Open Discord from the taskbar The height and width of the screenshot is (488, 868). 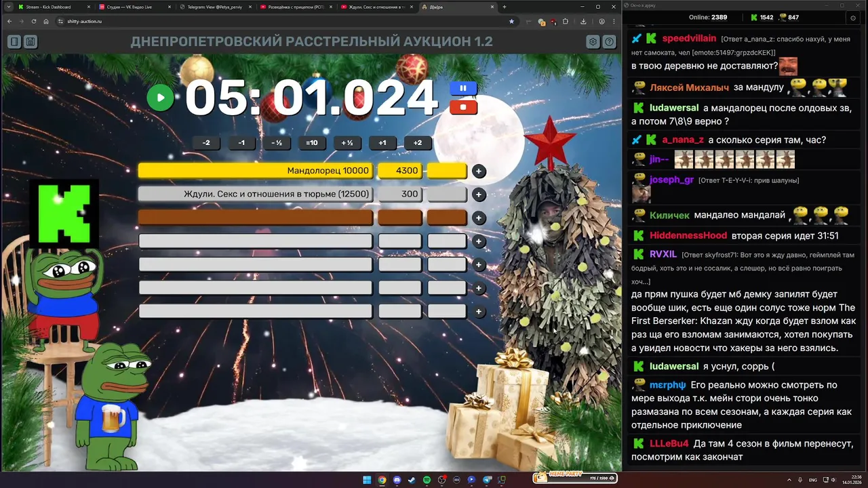click(x=397, y=480)
